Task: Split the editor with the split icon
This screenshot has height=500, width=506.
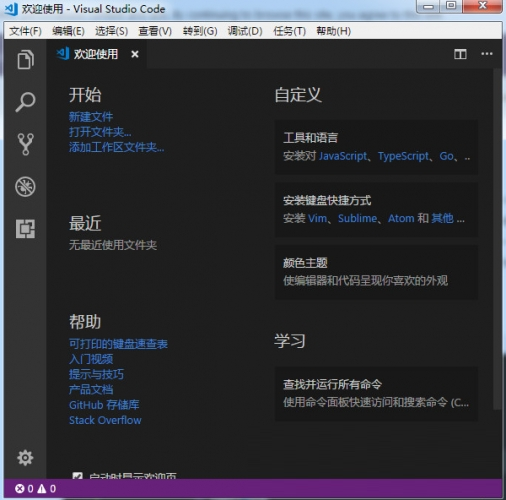Action: 460,54
